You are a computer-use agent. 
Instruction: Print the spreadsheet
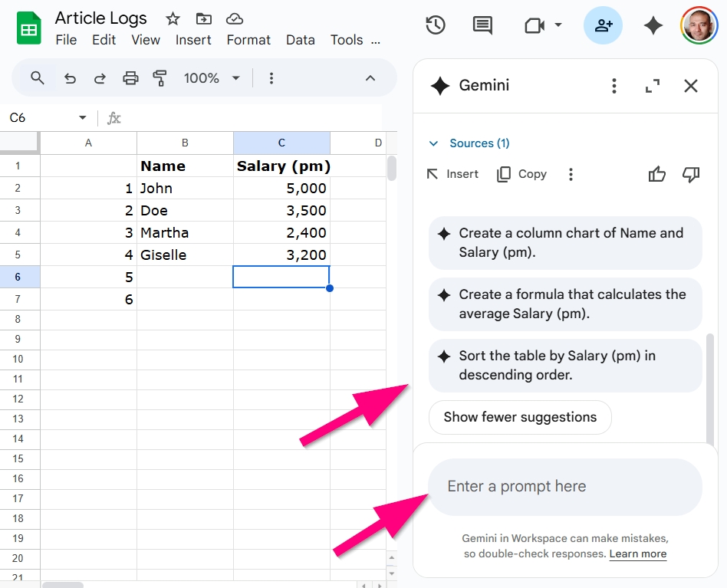[130, 78]
